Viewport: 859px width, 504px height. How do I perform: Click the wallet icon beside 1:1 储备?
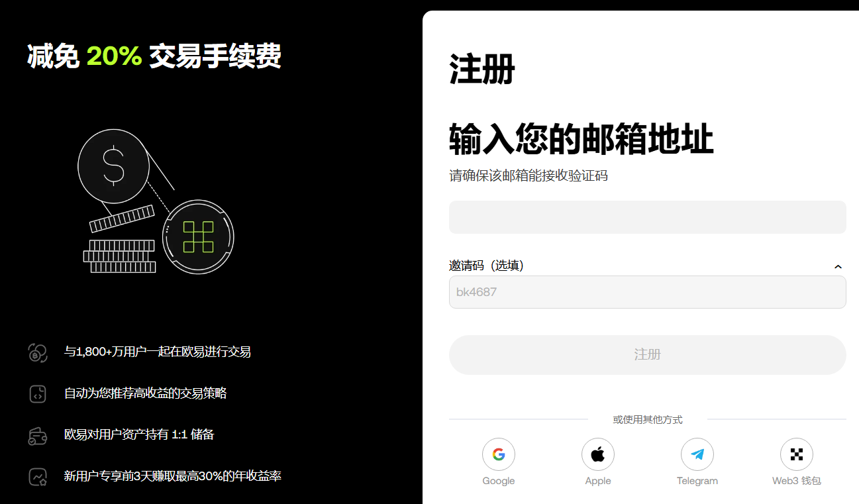point(38,435)
